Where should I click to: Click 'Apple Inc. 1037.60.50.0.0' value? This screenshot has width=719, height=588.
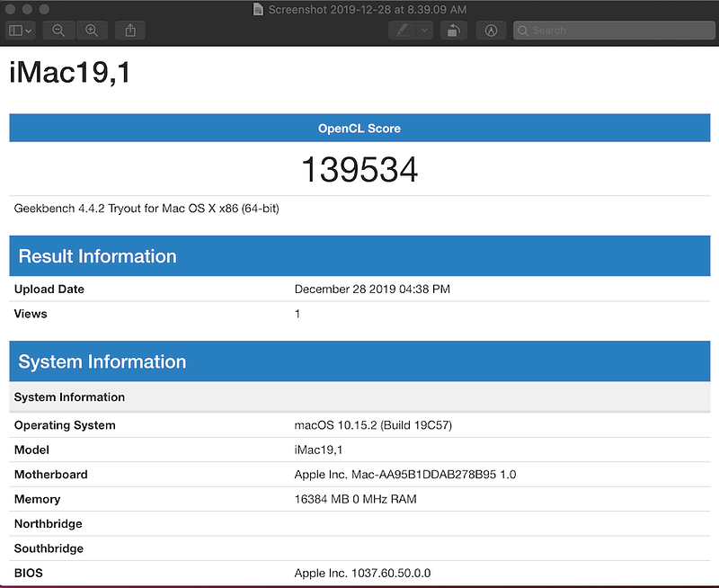[363, 573]
